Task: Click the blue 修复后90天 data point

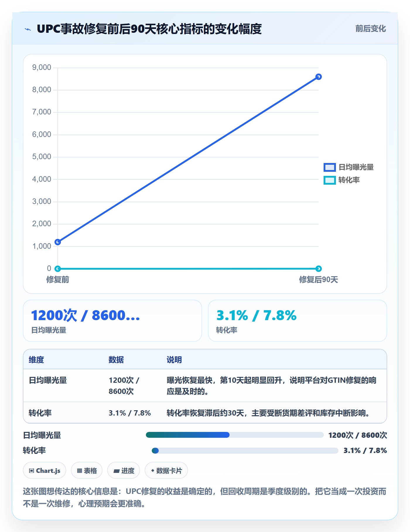Action: pyautogui.click(x=319, y=77)
